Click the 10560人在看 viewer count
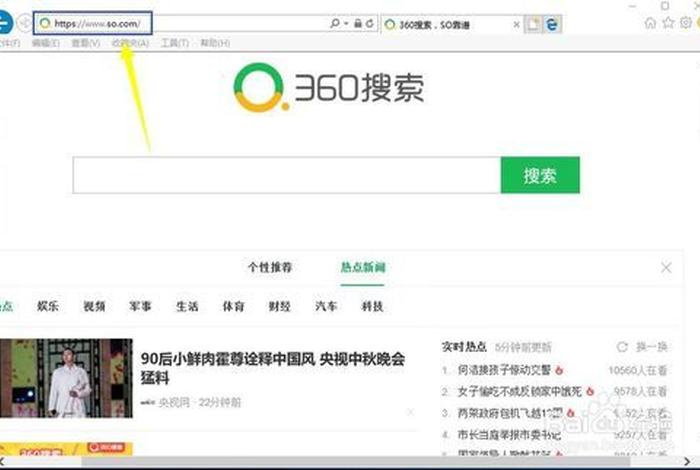This screenshot has height=470, width=700. tap(638, 370)
